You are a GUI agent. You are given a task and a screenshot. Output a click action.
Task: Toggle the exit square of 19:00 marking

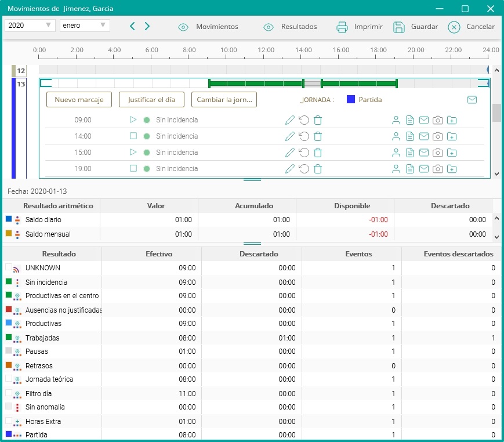133,168
